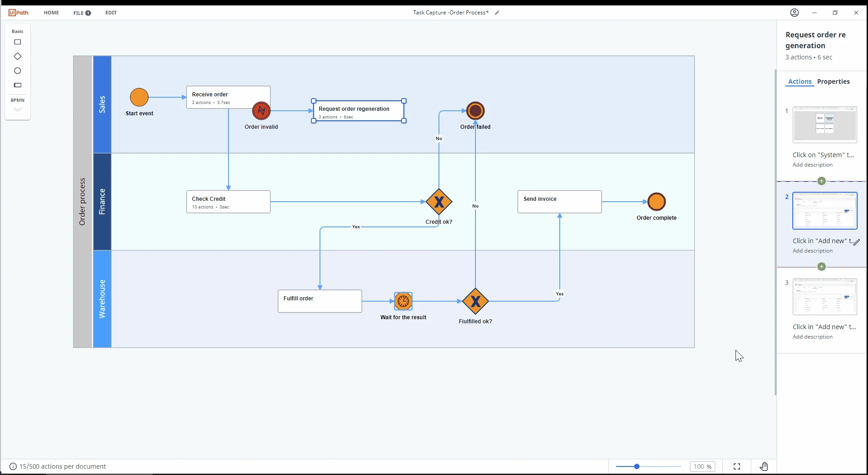Open the FILE menu
This screenshot has height=475, width=868.
point(82,13)
